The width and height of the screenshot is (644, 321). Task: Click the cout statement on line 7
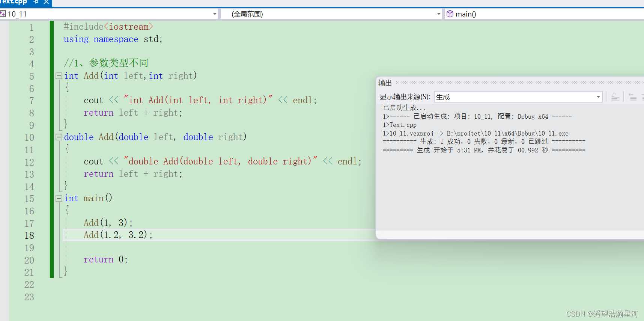click(200, 100)
